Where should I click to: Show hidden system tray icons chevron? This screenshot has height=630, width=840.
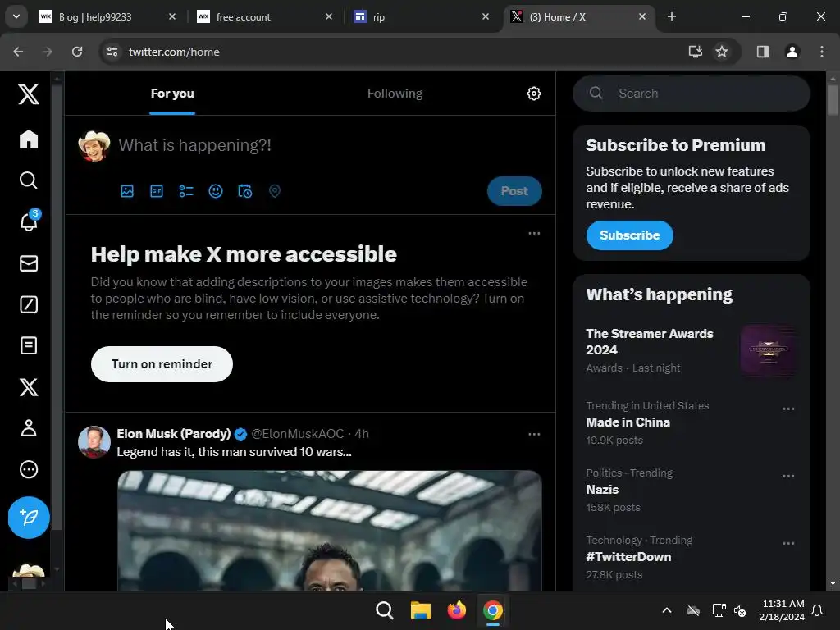click(x=666, y=610)
